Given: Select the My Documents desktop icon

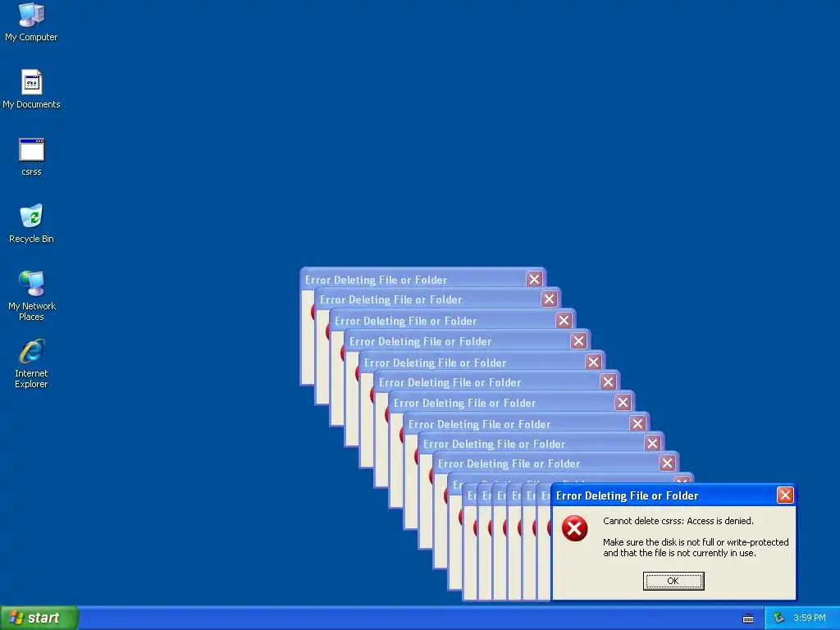Looking at the screenshot, I should (x=31, y=89).
